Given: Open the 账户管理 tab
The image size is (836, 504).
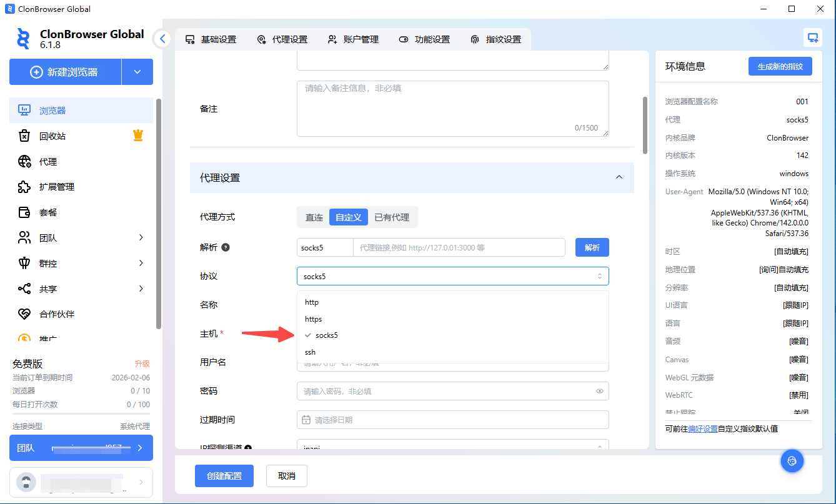Looking at the screenshot, I should pyautogui.click(x=353, y=39).
